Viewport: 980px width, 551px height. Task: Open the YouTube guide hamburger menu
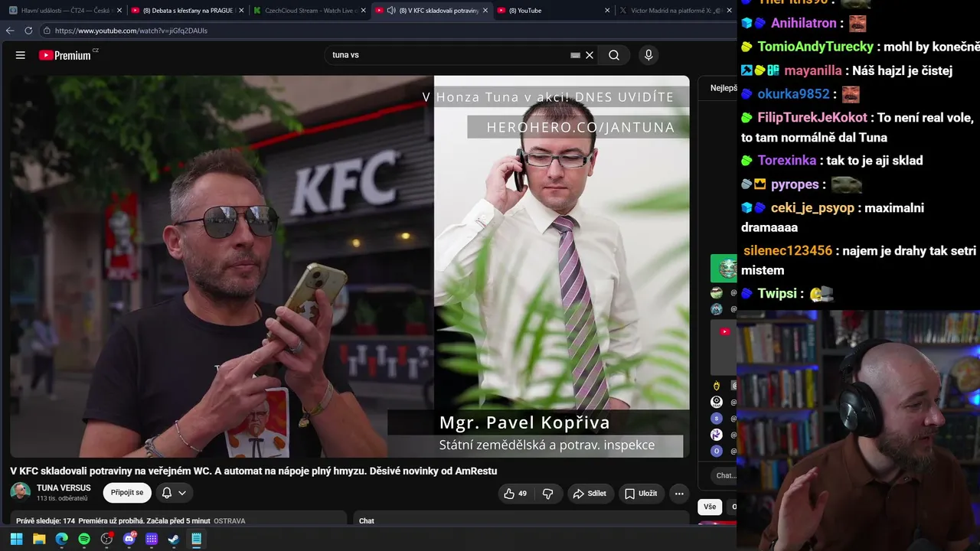click(21, 55)
